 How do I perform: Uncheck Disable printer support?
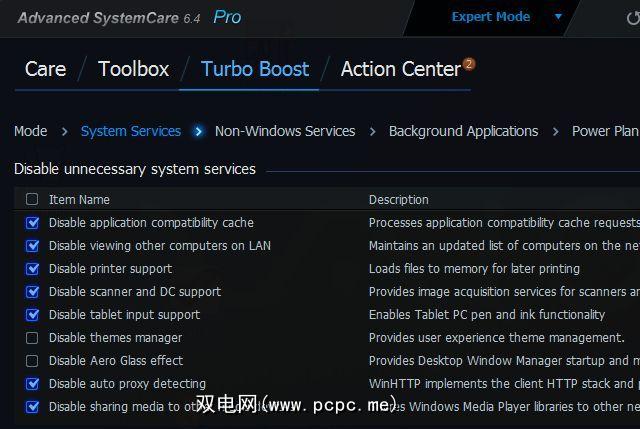pyautogui.click(x=32, y=269)
